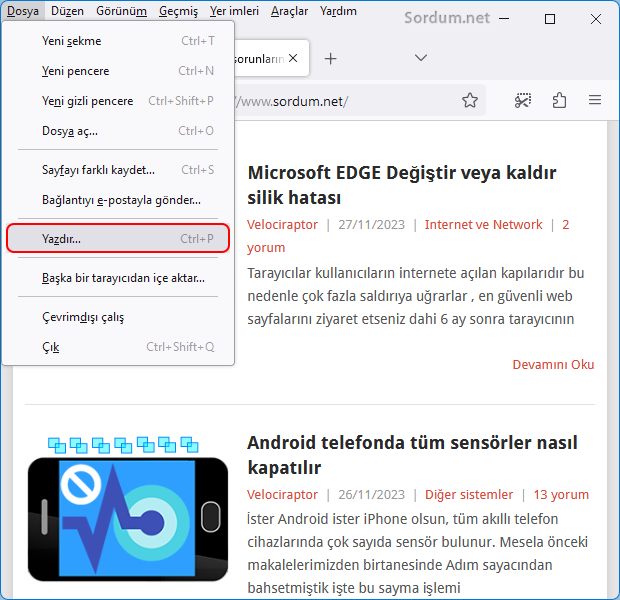Minimize the browser window

click(504, 19)
